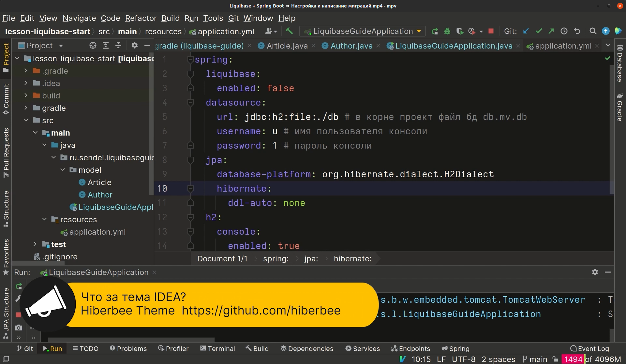The width and height of the screenshot is (626, 364).
Task: Switch to the Article.java editor tab
Action: pyautogui.click(x=286, y=46)
